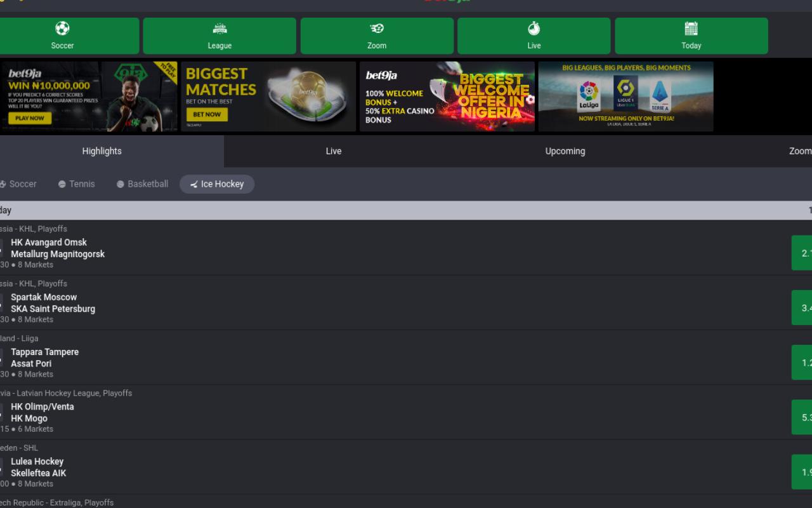Screen dimensions: 812x508
Task: Switch to the Upcoming tab
Action: 565,151
